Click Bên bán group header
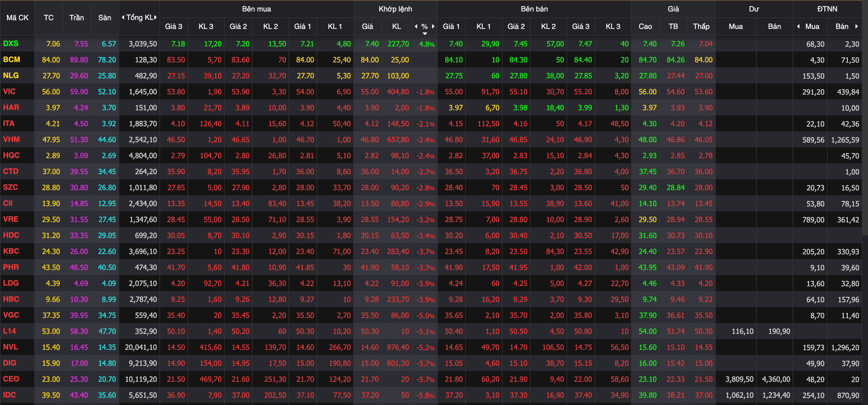The width and height of the screenshot is (868, 405). [x=534, y=9]
